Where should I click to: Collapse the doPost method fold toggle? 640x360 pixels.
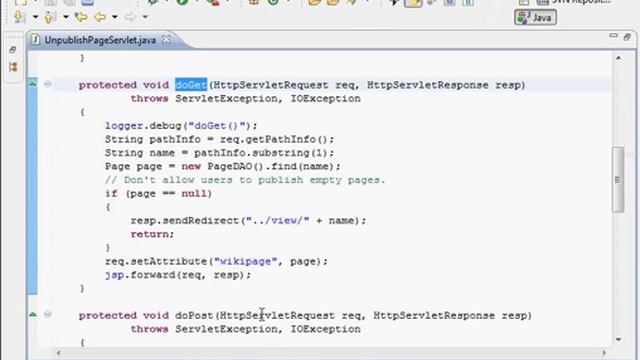pos(47,314)
